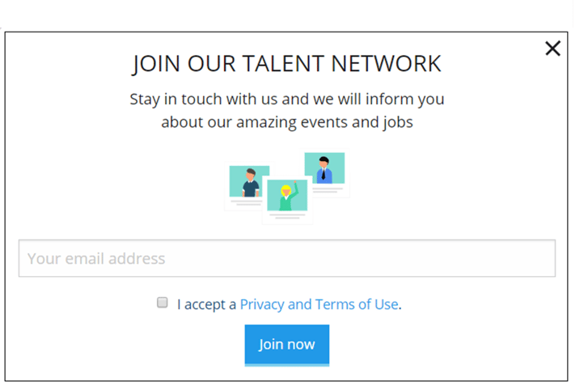Click the brown-haired figure in navy shirt
This screenshot has width=588, height=386.
pos(251,183)
